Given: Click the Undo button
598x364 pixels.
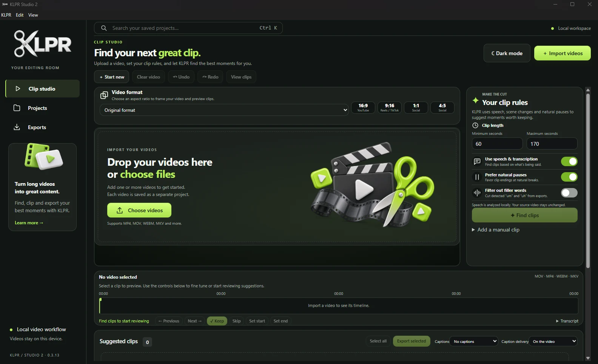Looking at the screenshot, I should pyautogui.click(x=181, y=77).
